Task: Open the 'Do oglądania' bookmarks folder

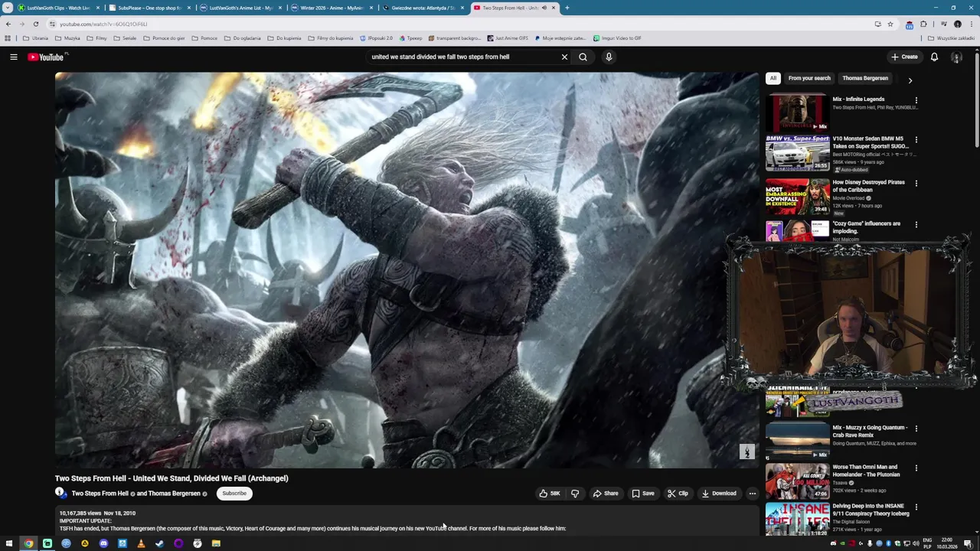Action: tap(243, 38)
